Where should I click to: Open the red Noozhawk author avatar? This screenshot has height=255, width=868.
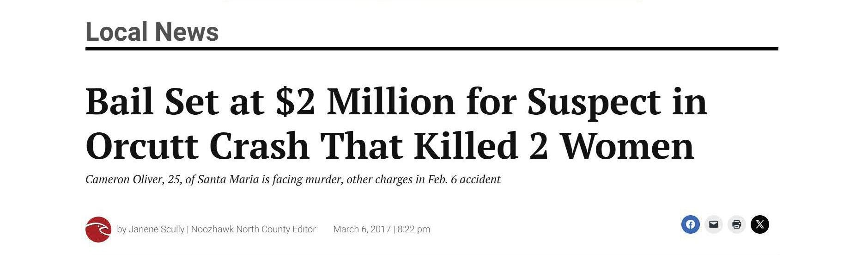[98, 229]
